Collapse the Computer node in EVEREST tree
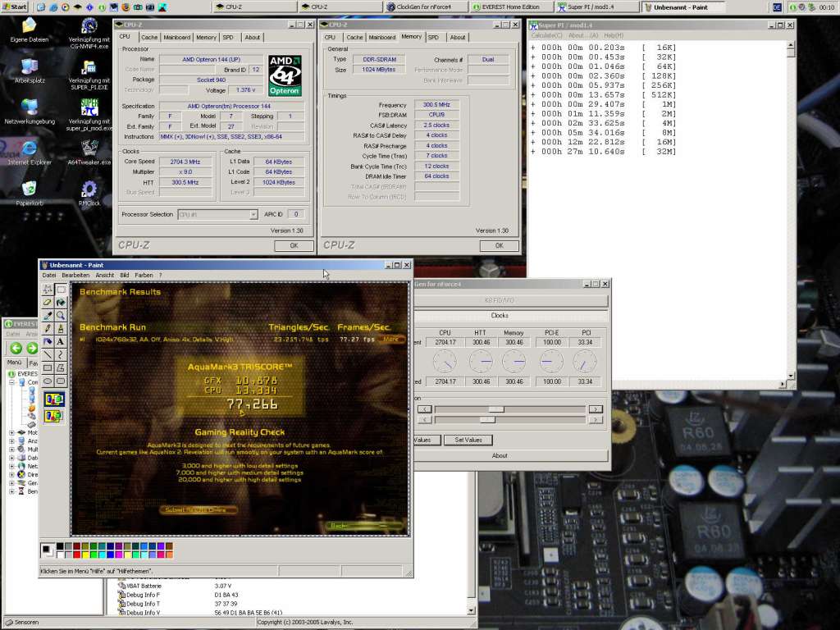Image resolution: width=840 pixels, height=630 pixels. click(11, 382)
